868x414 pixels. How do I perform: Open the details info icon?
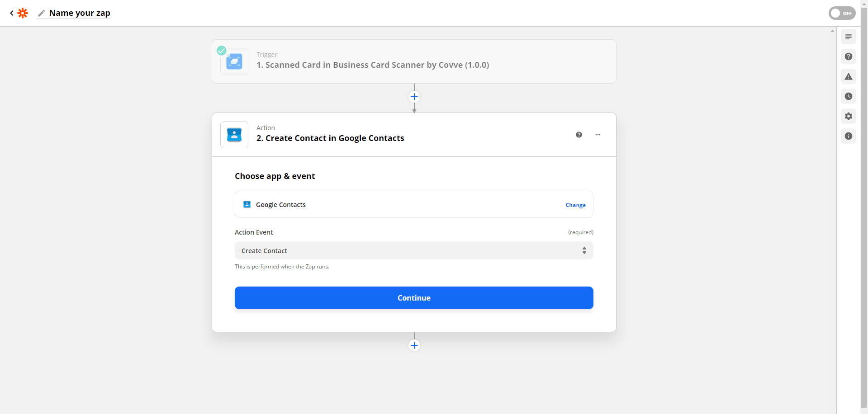click(848, 136)
